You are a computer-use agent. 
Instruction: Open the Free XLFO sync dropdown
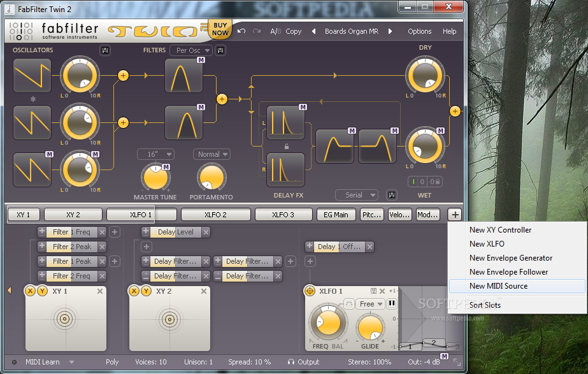click(x=371, y=304)
